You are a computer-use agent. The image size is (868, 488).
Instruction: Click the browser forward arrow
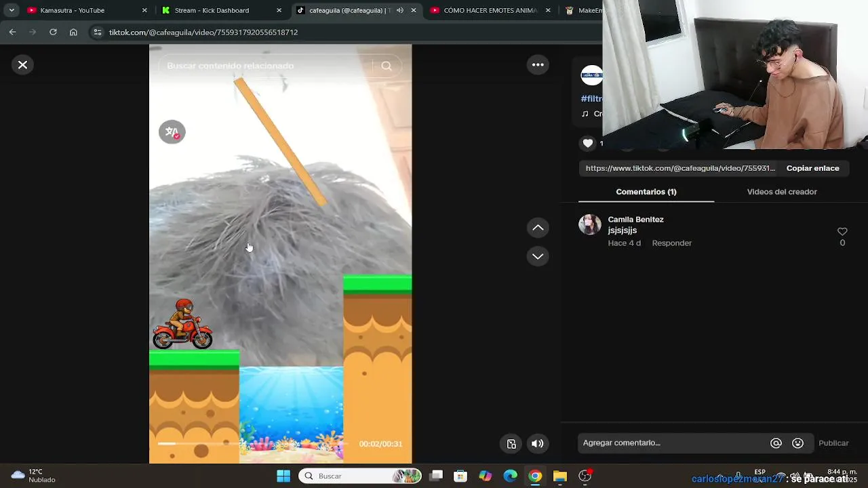coord(33,32)
